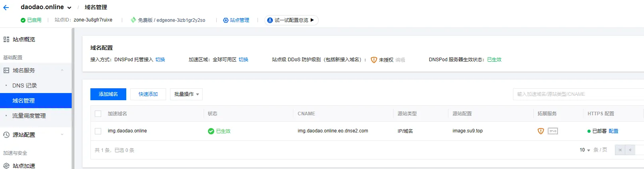Click the HTTPS 配置 column header

pos(601,114)
